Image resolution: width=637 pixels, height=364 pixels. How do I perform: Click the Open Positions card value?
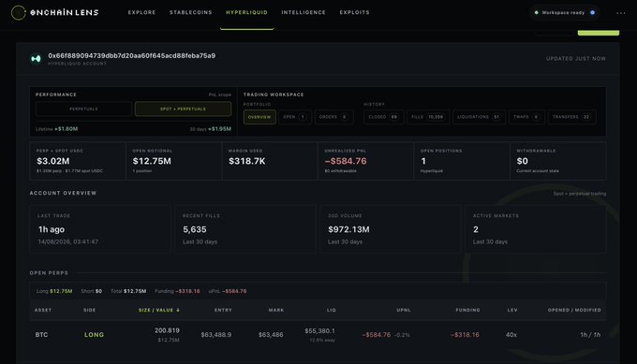coord(423,161)
